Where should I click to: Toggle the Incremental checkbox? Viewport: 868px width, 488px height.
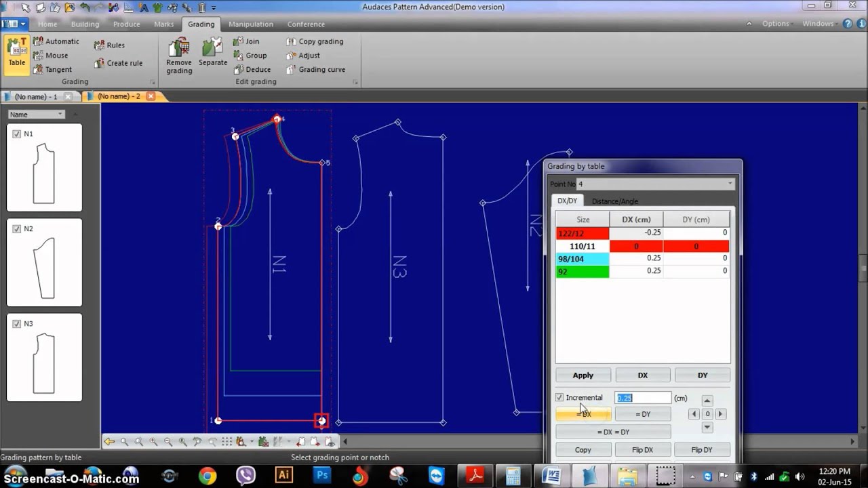(559, 398)
